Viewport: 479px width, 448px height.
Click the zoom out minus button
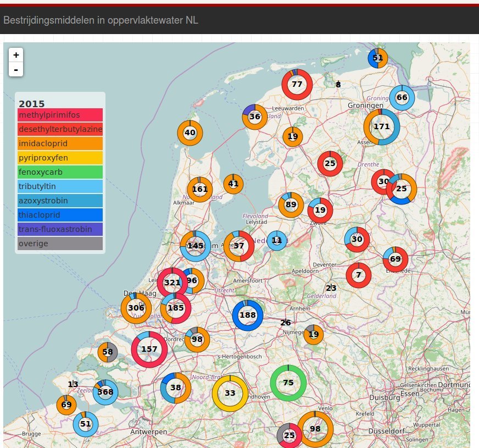pyautogui.click(x=16, y=70)
